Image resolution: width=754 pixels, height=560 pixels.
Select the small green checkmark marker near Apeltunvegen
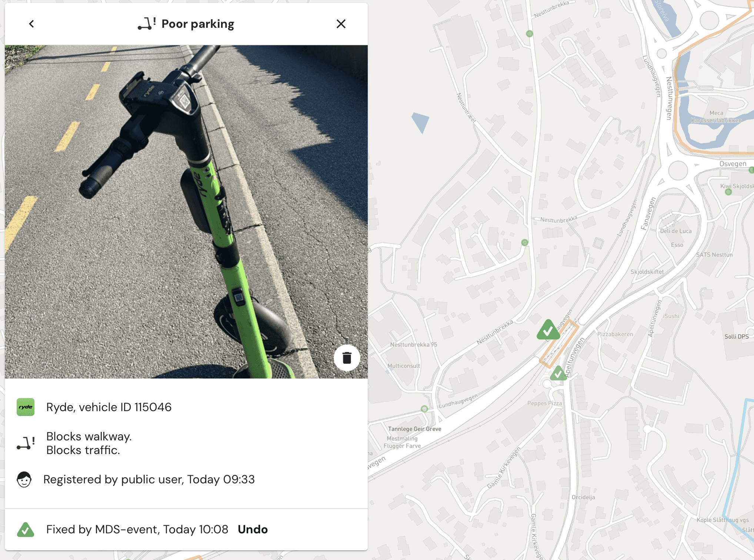click(558, 373)
